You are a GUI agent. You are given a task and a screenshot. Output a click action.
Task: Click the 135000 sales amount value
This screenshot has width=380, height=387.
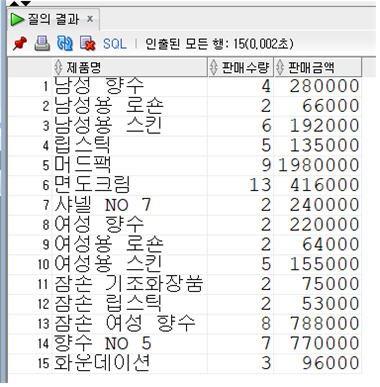tap(324, 145)
